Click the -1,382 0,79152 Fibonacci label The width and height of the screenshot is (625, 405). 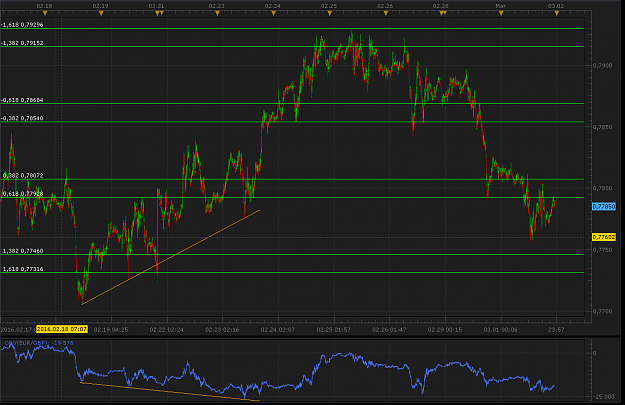[22, 43]
